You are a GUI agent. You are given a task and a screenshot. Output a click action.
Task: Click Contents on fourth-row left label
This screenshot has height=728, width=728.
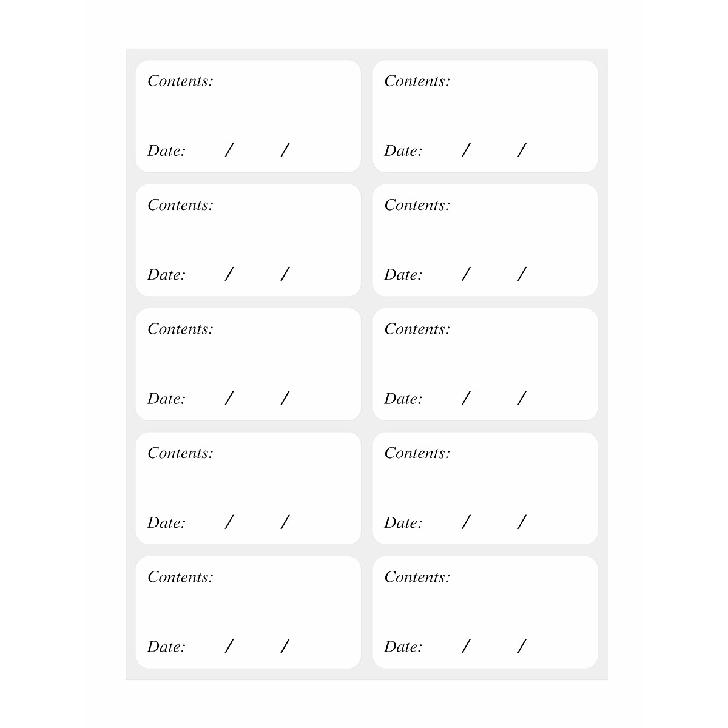click(180, 453)
